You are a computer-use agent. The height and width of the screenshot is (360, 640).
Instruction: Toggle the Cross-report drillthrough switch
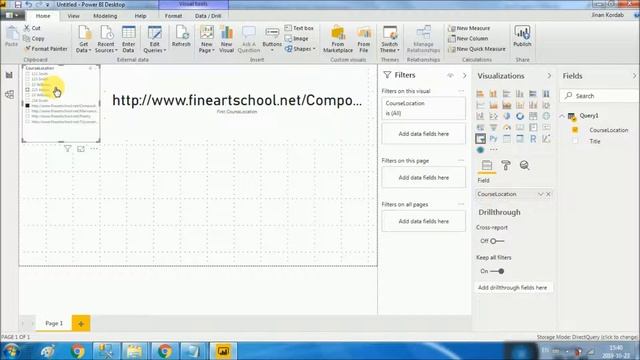[497, 241]
